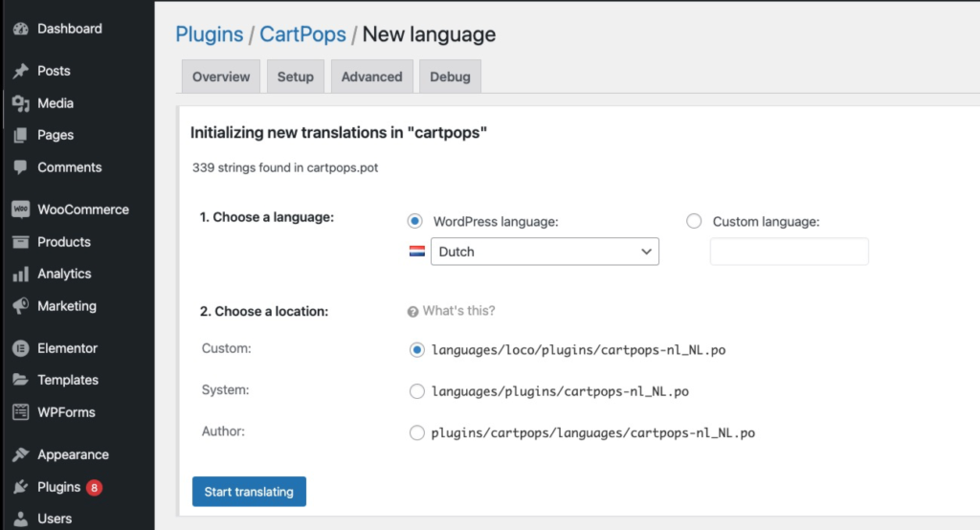The width and height of the screenshot is (980, 530).
Task: Follow the CartPops breadcrumb link
Action: (x=302, y=34)
